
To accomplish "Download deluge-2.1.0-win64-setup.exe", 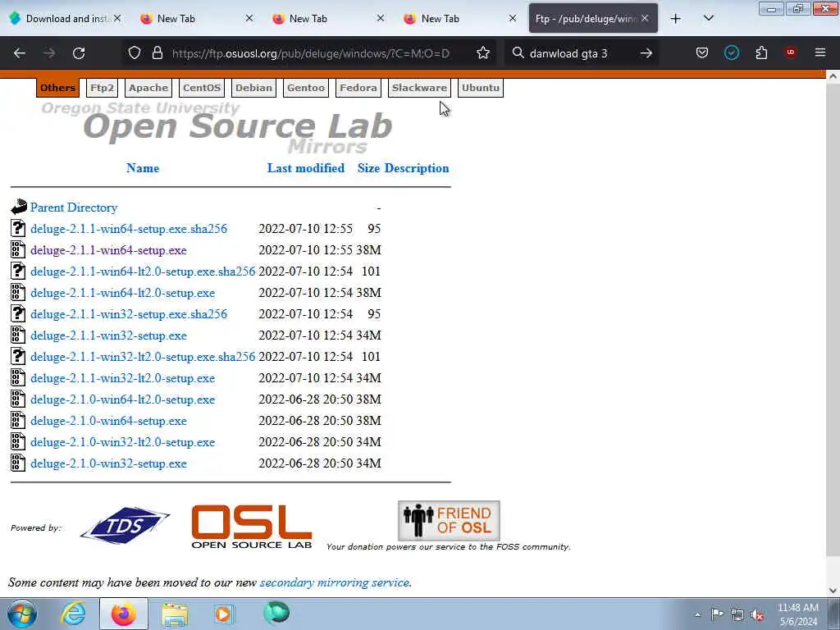I will point(108,421).
